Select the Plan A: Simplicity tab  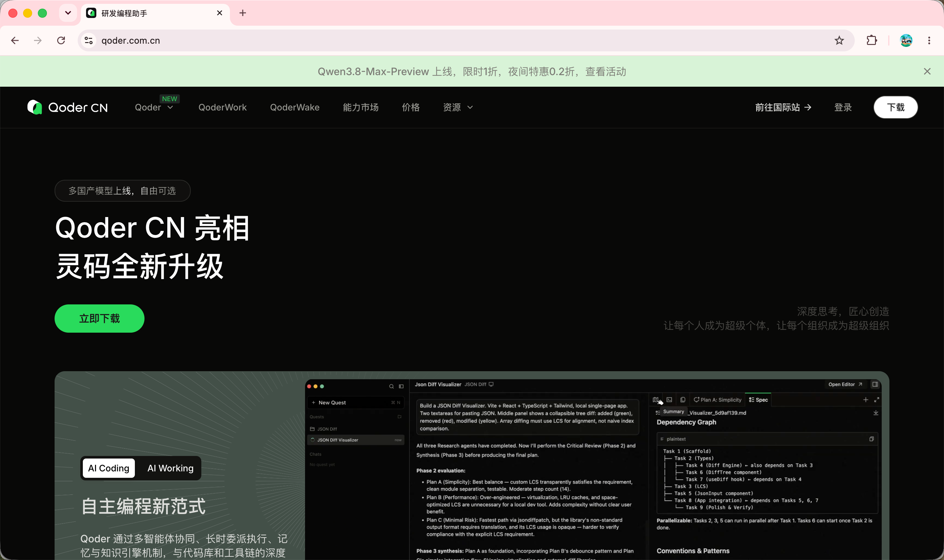pyautogui.click(x=718, y=400)
